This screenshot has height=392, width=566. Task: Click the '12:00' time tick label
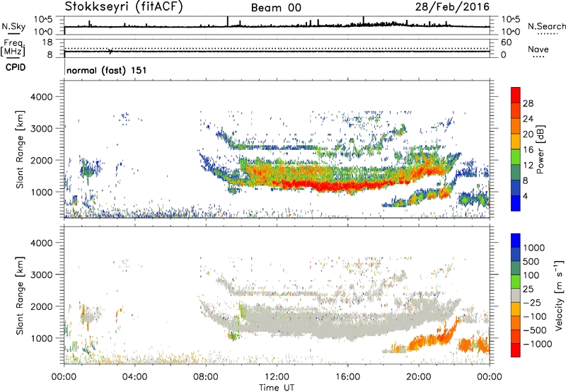tap(277, 377)
